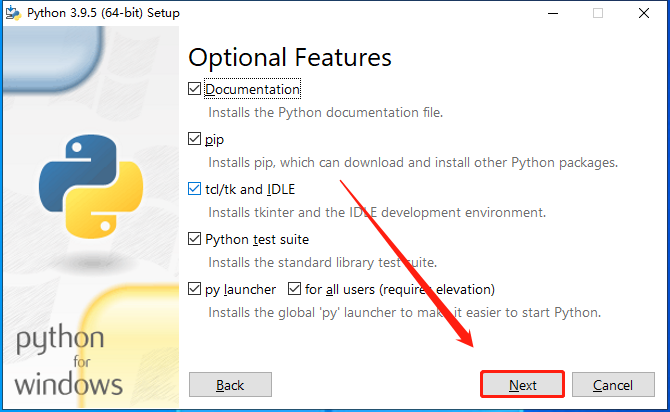The height and width of the screenshot is (412, 670).
Task: Click the 'Python 3.9.5 (64-bit) Setup' title
Action: pos(103,13)
